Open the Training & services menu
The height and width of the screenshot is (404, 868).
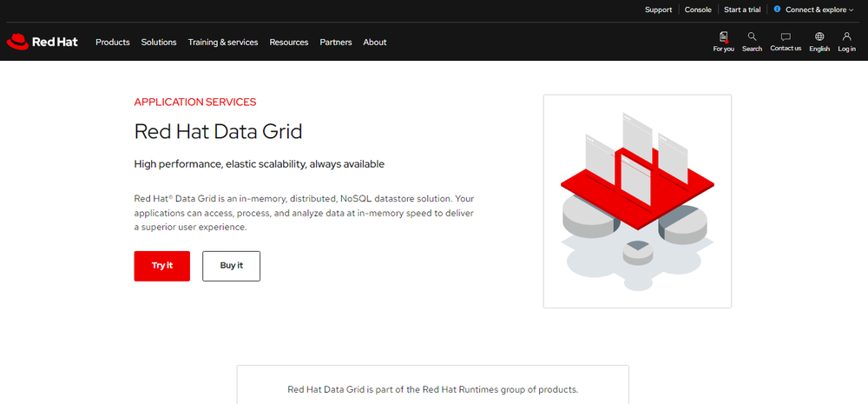(x=223, y=42)
